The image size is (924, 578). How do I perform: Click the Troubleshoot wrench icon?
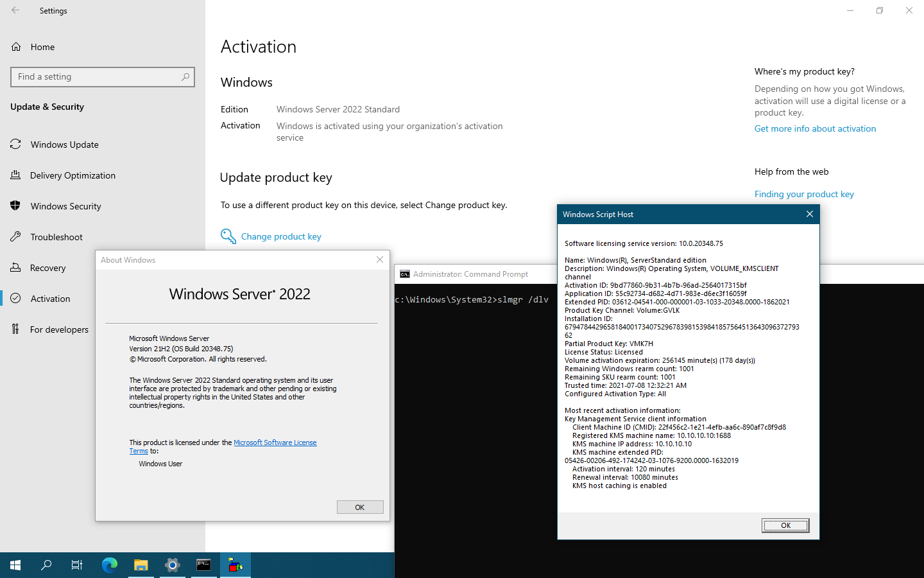tap(16, 237)
